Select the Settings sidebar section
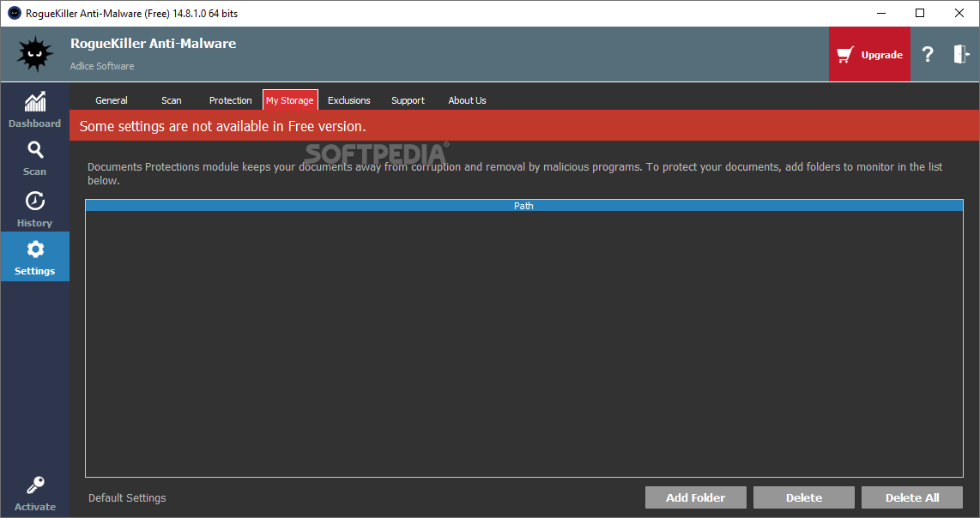Screen dimensions: 980x518 coord(34,256)
